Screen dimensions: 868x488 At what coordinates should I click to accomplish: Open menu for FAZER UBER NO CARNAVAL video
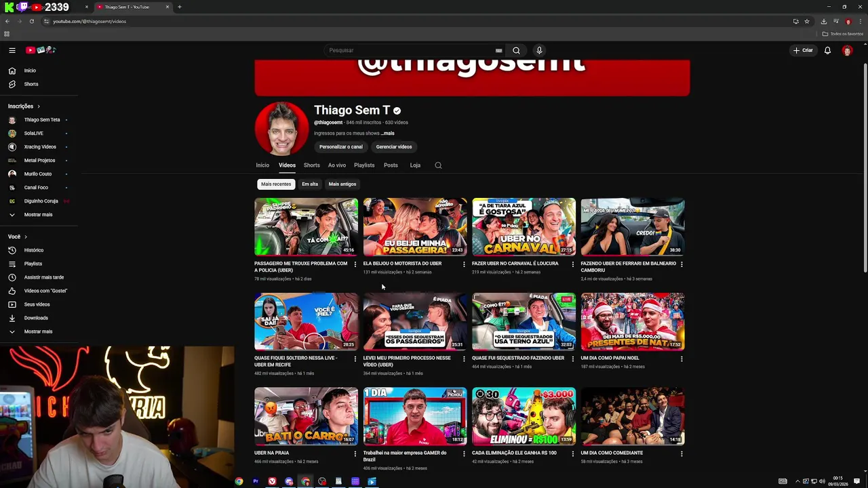coord(572,264)
